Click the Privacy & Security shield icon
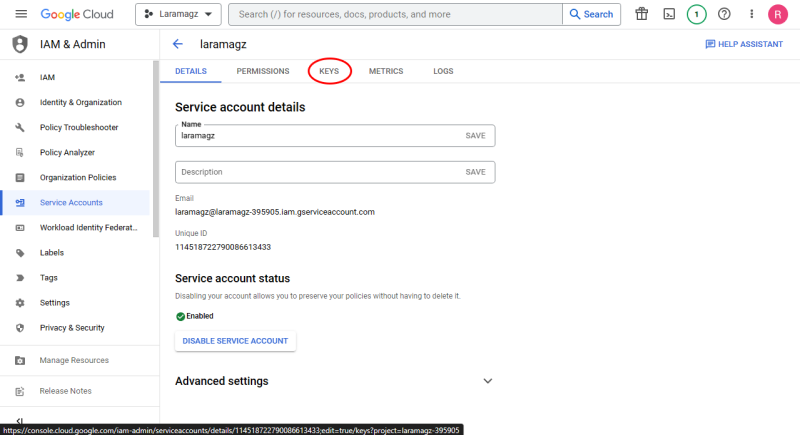The height and width of the screenshot is (435, 800). (x=20, y=328)
